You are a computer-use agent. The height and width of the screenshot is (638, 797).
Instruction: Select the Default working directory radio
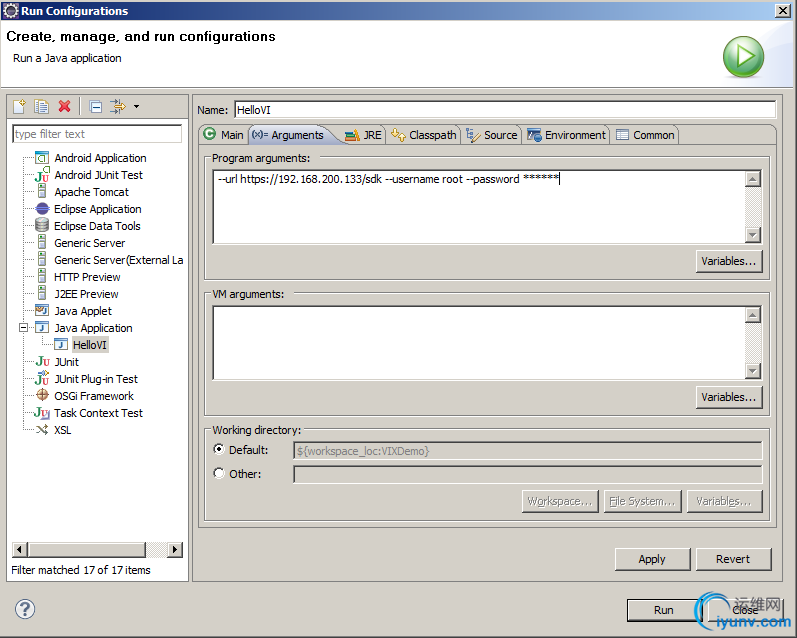point(219,449)
